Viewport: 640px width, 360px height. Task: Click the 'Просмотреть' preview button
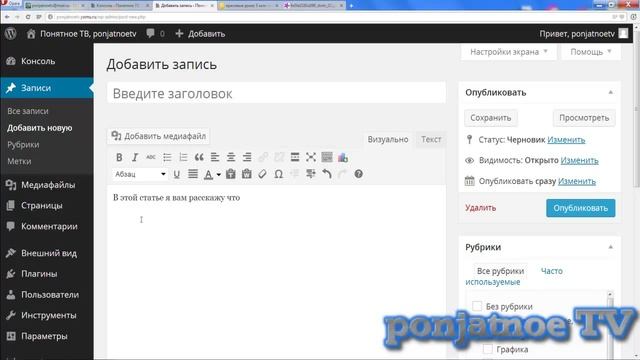(x=584, y=118)
